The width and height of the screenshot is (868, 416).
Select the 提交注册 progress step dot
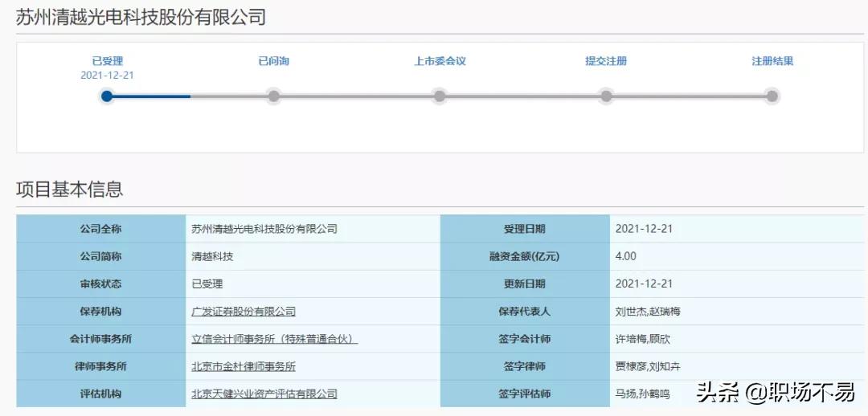tap(606, 96)
